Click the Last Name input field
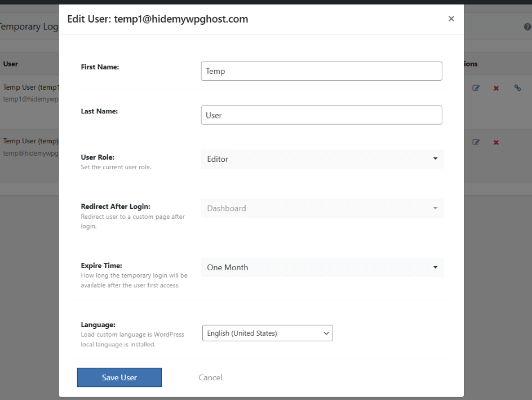The width and height of the screenshot is (532, 400). tap(321, 115)
